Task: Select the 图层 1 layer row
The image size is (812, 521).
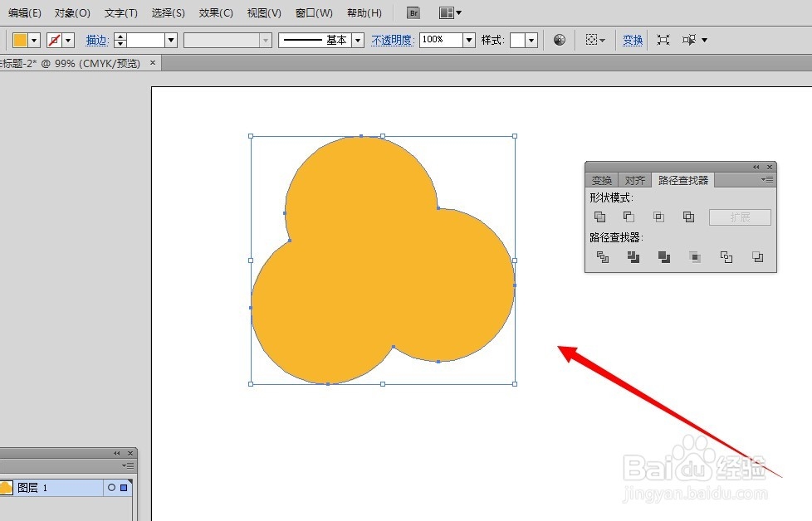Action: [66, 487]
